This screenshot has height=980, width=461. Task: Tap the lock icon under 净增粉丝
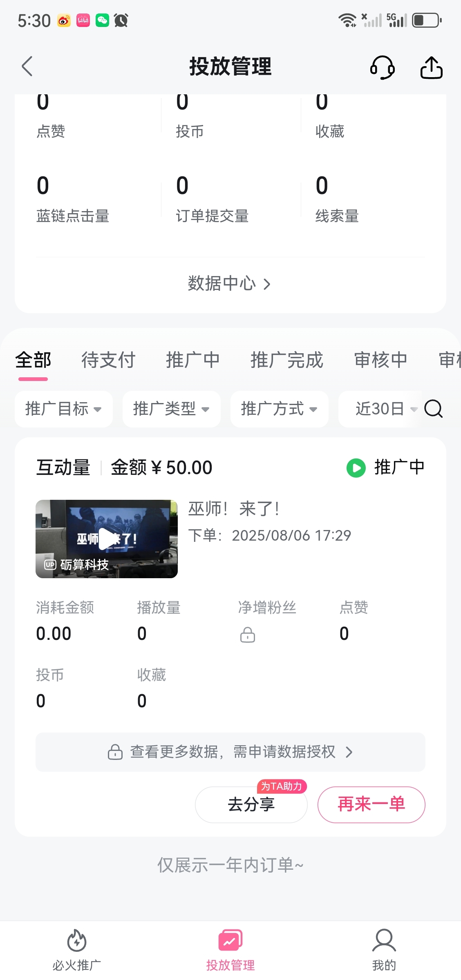[x=247, y=635]
